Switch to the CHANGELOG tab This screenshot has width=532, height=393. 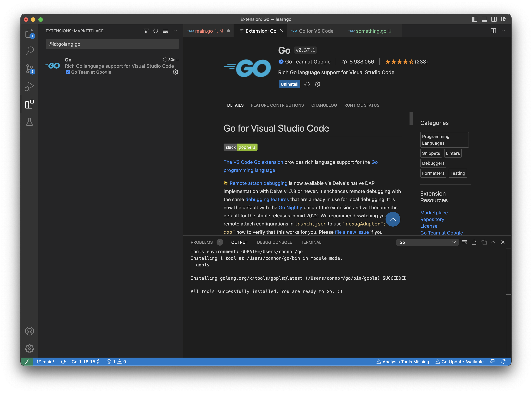(x=324, y=105)
